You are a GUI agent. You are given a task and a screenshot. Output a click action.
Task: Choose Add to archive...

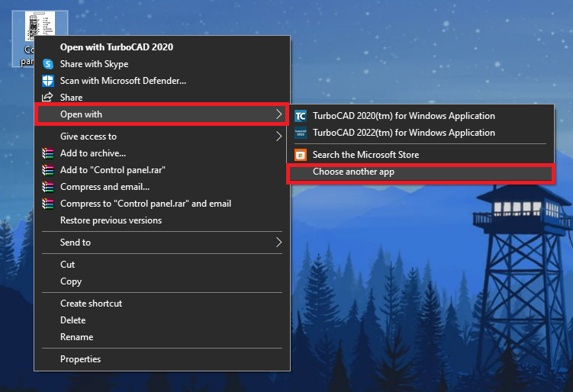pyautogui.click(x=163, y=153)
